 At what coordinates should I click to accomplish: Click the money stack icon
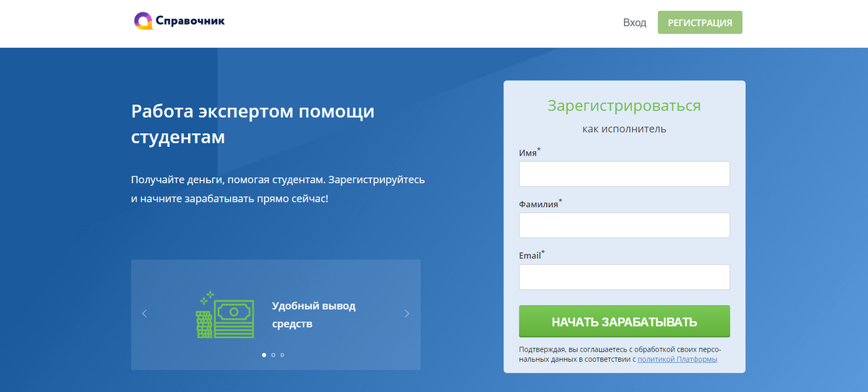pos(225,315)
